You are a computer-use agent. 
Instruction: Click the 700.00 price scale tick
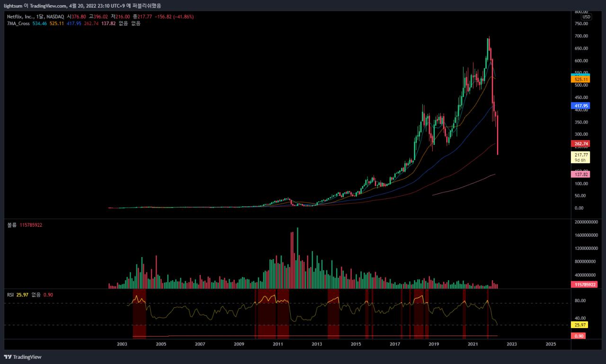[x=581, y=36]
